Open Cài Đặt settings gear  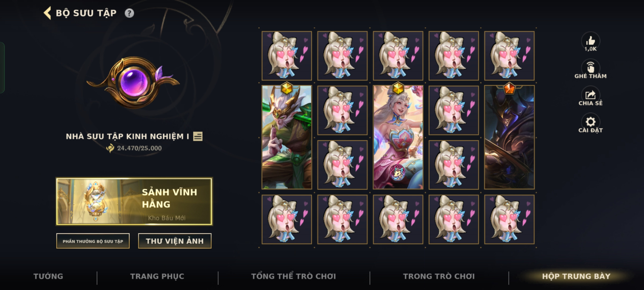tap(591, 122)
